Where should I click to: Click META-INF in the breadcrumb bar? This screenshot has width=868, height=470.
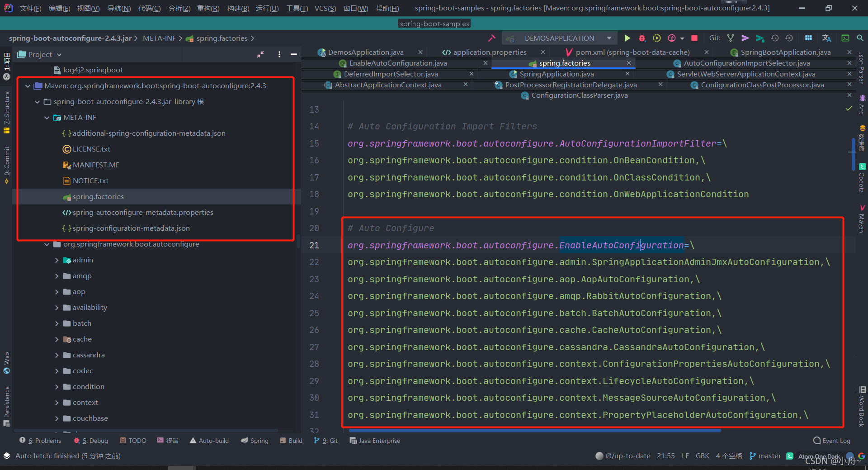tap(159, 38)
